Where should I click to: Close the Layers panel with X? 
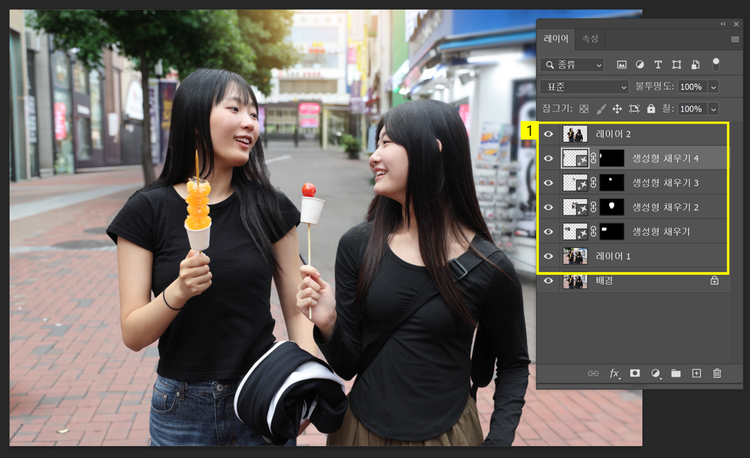[737, 24]
